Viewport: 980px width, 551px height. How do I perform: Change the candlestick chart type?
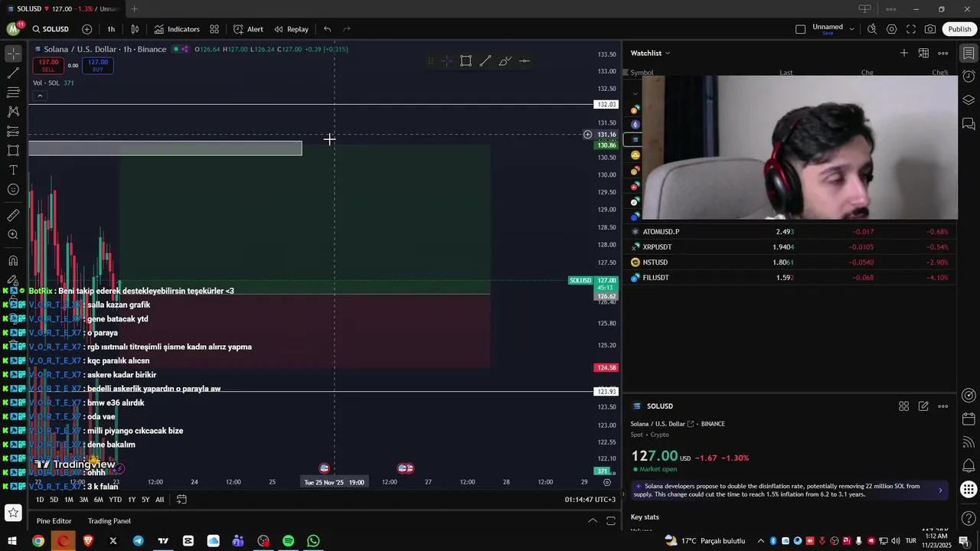click(x=135, y=29)
